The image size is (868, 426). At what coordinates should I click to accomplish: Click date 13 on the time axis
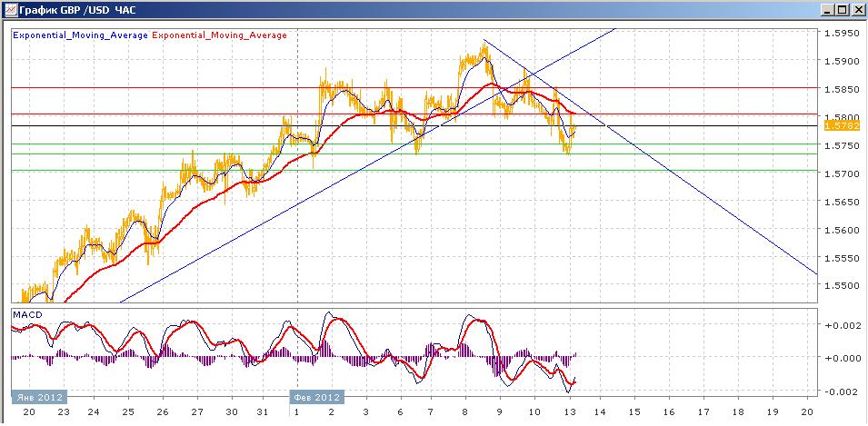coord(568,411)
